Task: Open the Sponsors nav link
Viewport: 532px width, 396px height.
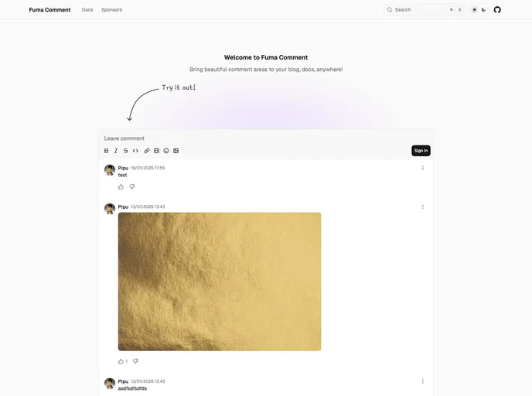Action: pos(111,10)
